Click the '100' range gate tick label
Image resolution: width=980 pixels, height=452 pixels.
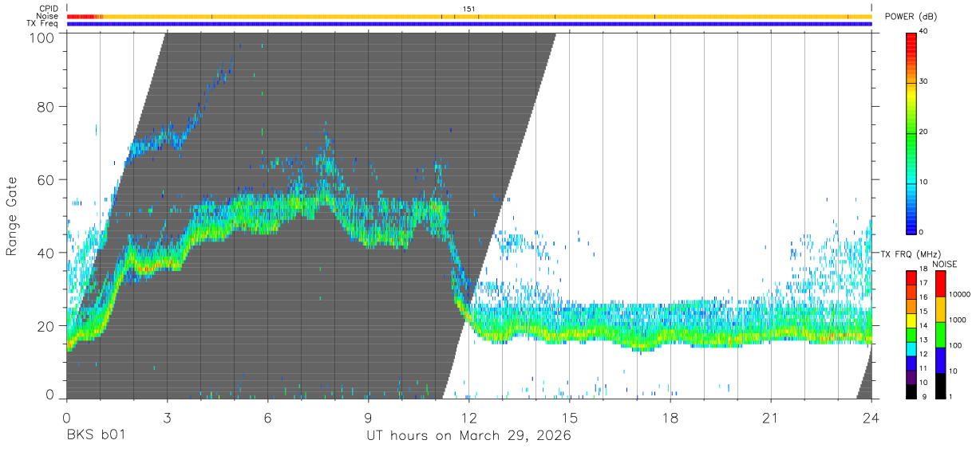41,37
